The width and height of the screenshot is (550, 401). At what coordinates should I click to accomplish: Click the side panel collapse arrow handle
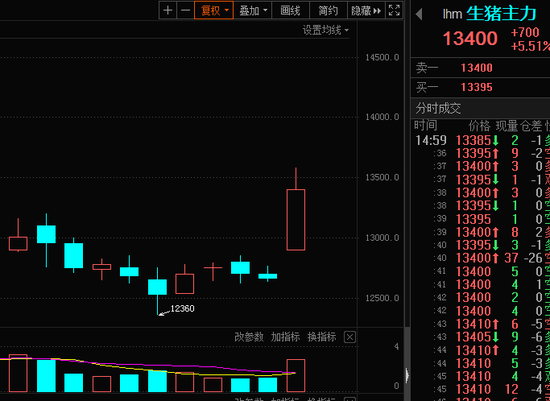(x=407, y=375)
